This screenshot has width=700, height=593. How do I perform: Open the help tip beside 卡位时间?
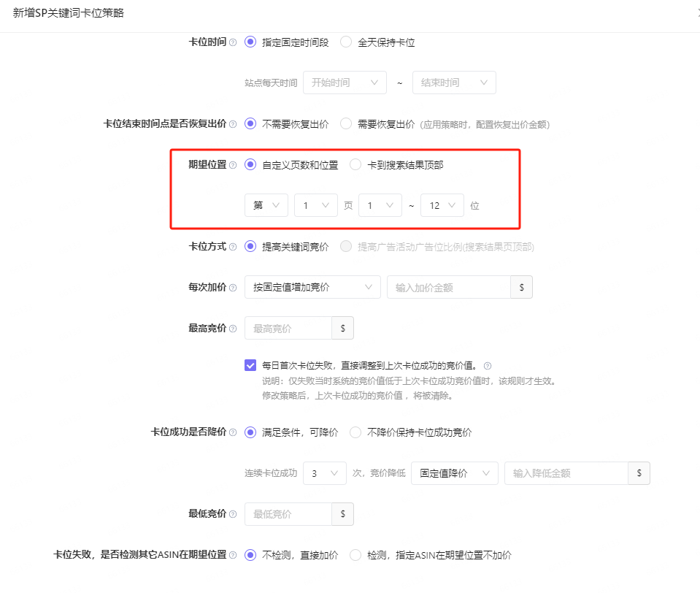(x=232, y=42)
